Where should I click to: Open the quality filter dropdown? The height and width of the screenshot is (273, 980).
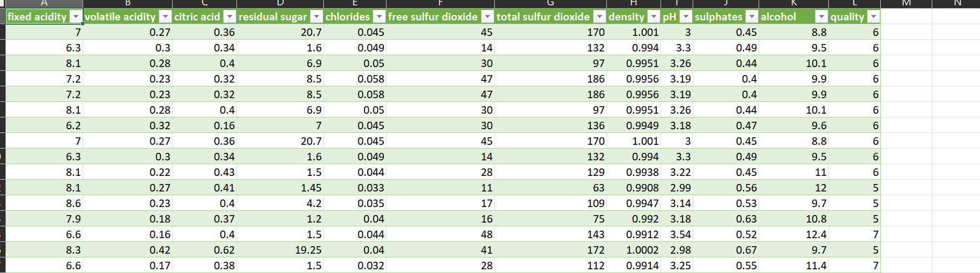tap(874, 17)
